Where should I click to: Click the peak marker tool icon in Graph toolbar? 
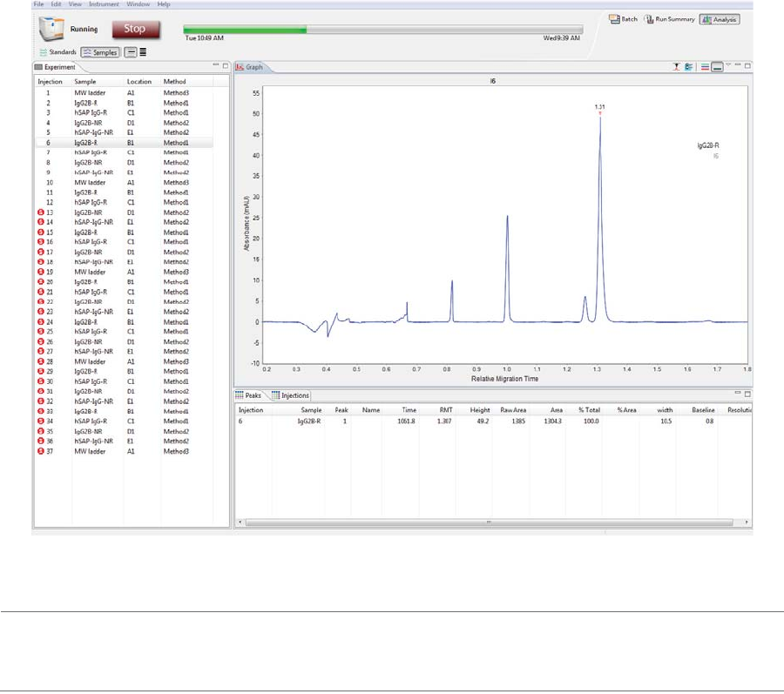pyautogui.click(x=676, y=66)
